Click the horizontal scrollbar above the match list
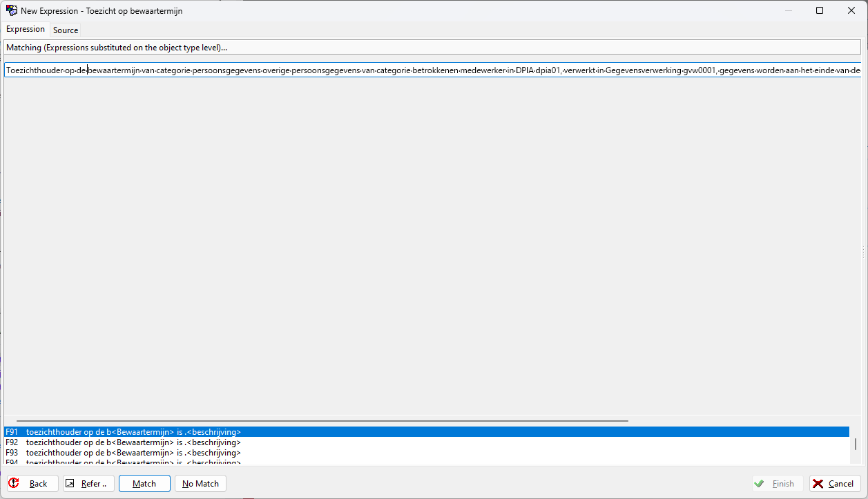868x499 pixels. (322, 420)
